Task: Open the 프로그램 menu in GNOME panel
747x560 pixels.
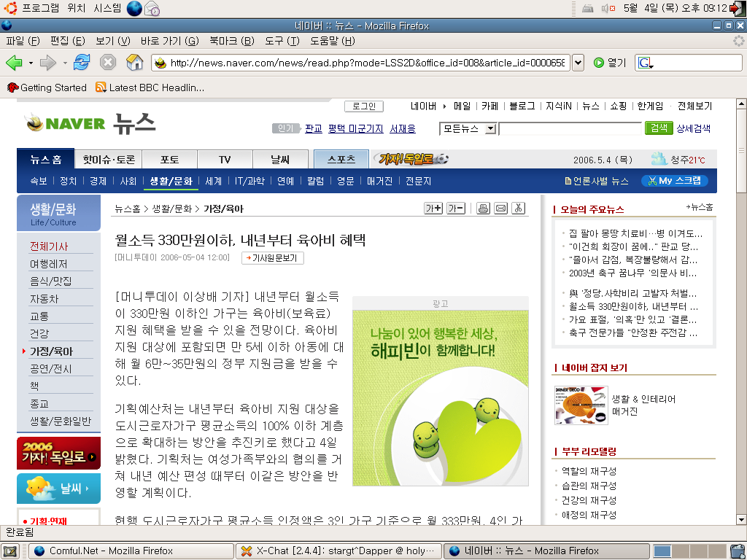Action: pos(41,8)
